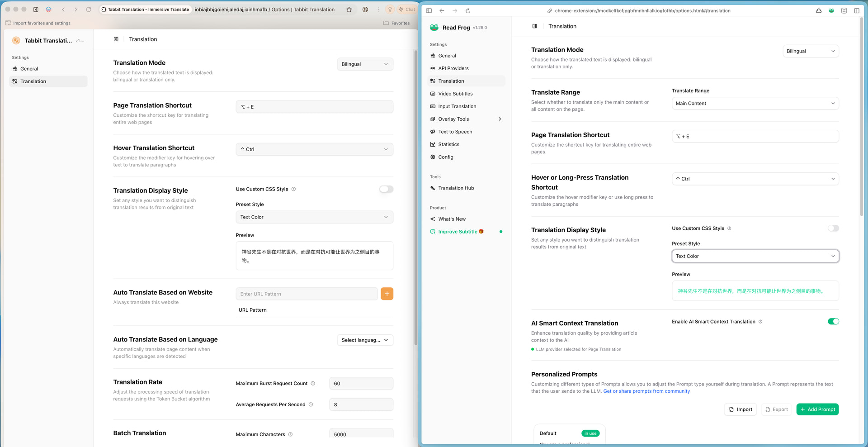868x447 pixels.
Task: Click the green Add Prompt button
Action: coord(817,409)
